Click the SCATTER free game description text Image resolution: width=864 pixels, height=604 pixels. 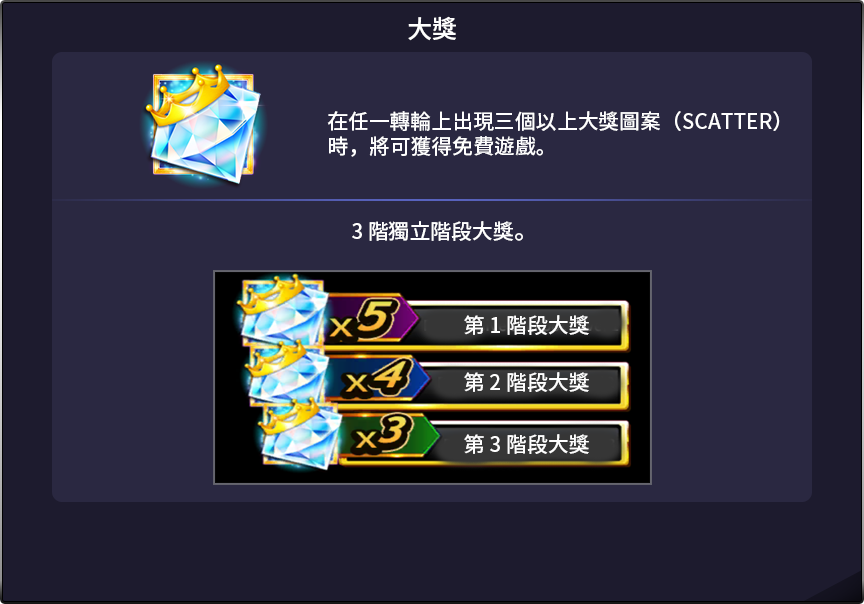tap(554, 134)
